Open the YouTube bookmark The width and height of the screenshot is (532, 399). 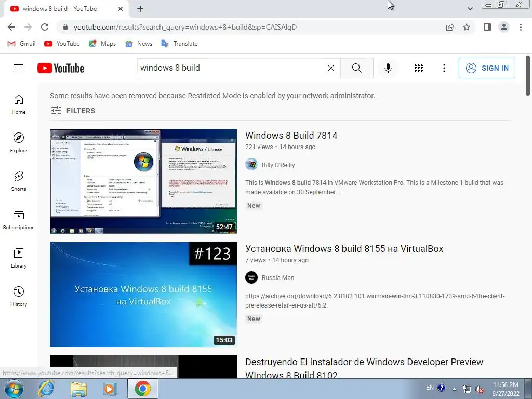[x=62, y=44]
